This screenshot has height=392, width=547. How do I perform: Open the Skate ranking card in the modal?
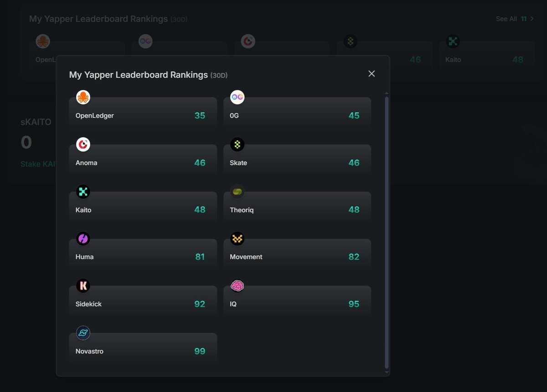[297, 159]
